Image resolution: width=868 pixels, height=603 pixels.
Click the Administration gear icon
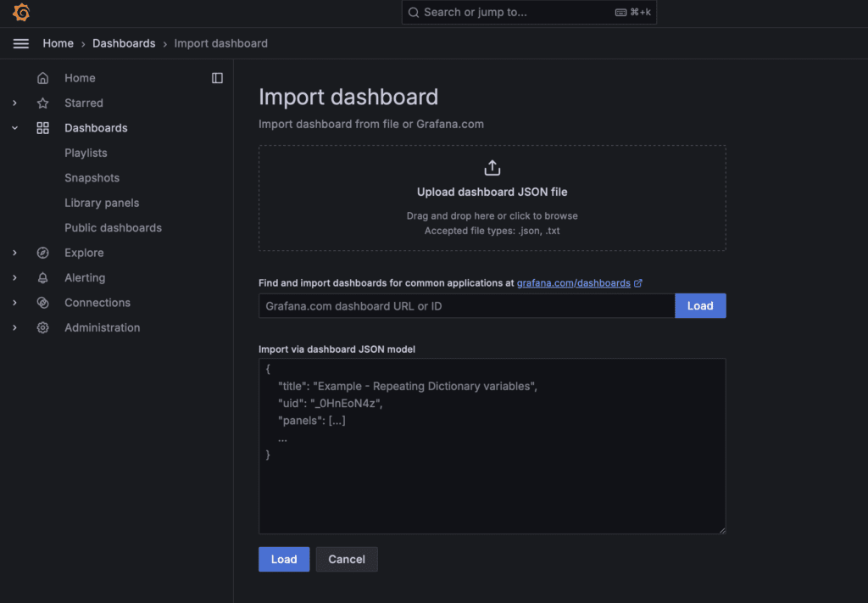coord(42,327)
